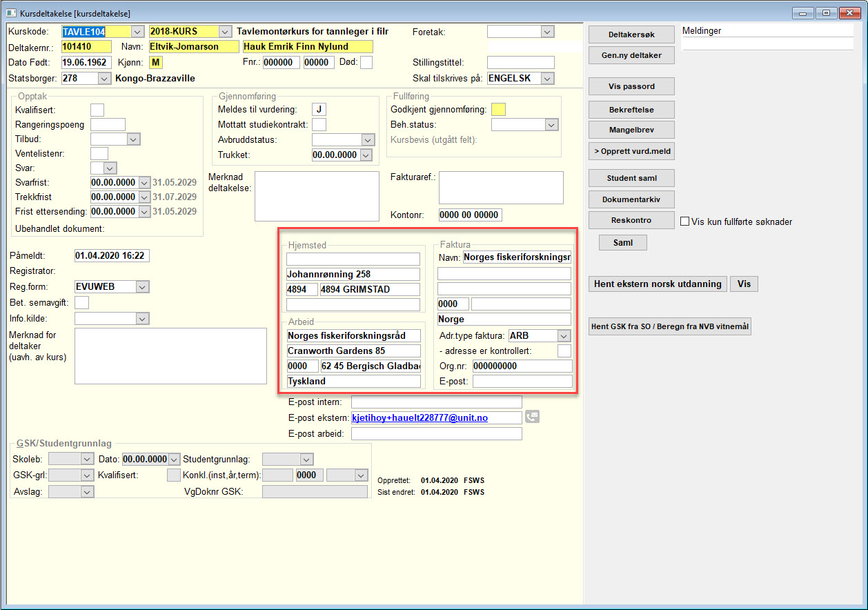Click the E-post intern field
Image resolution: width=868 pixels, height=610 pixels.
[x=437, y=402]
